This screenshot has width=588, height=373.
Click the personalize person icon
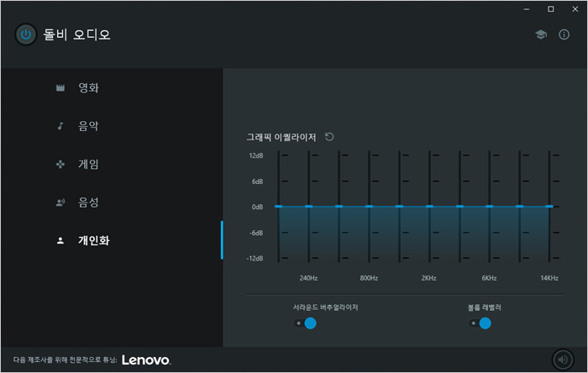click(60, 240)
